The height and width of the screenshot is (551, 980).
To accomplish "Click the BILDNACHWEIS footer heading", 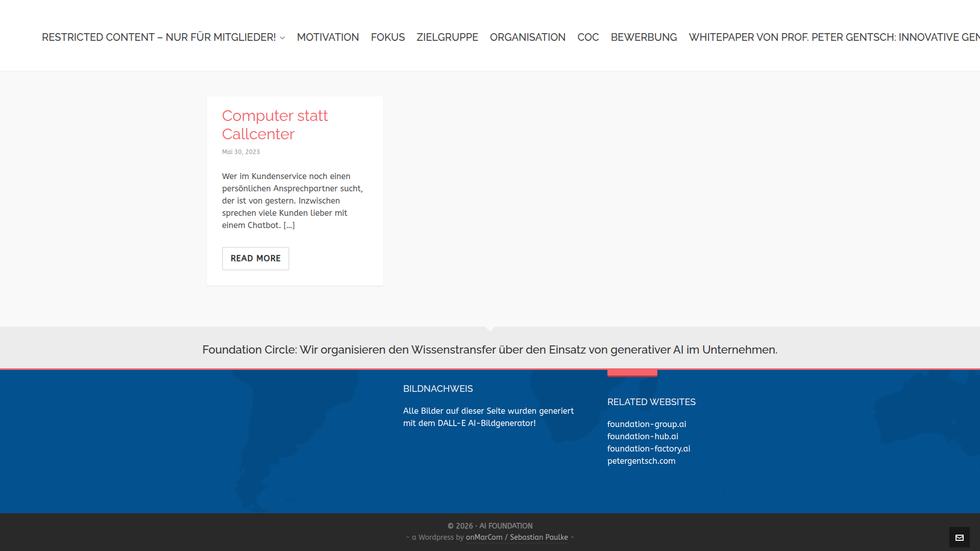I will click(438, 389).
